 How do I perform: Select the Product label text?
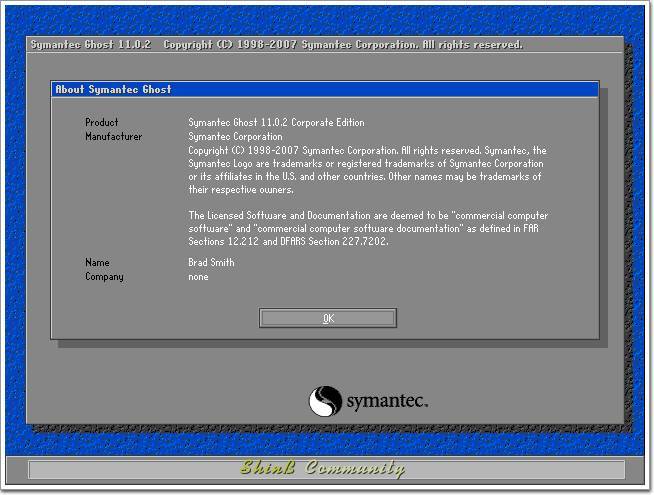102,122
